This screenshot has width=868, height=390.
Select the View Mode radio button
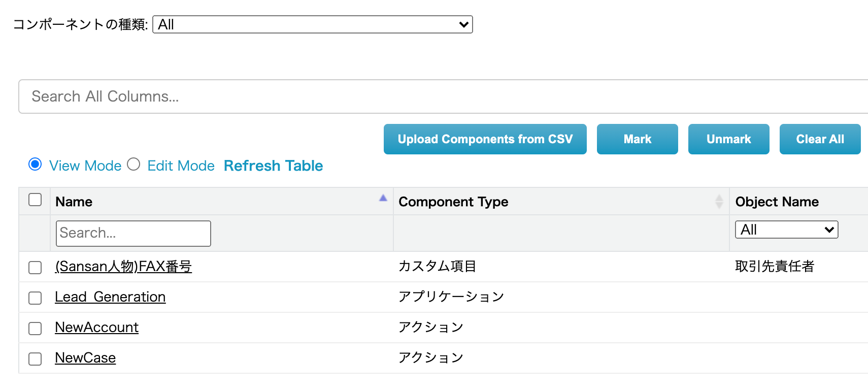point(35,165)
